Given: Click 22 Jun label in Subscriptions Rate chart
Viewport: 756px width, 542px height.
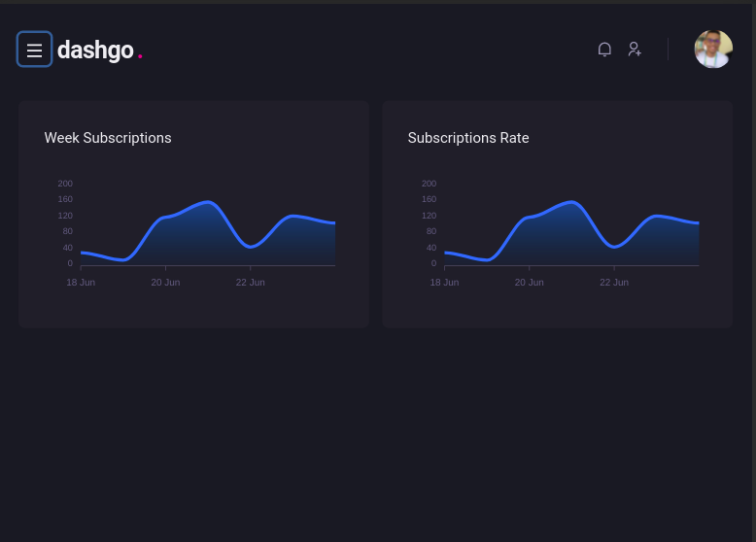Looking at the screenshot, I should (x=614, y=283).
